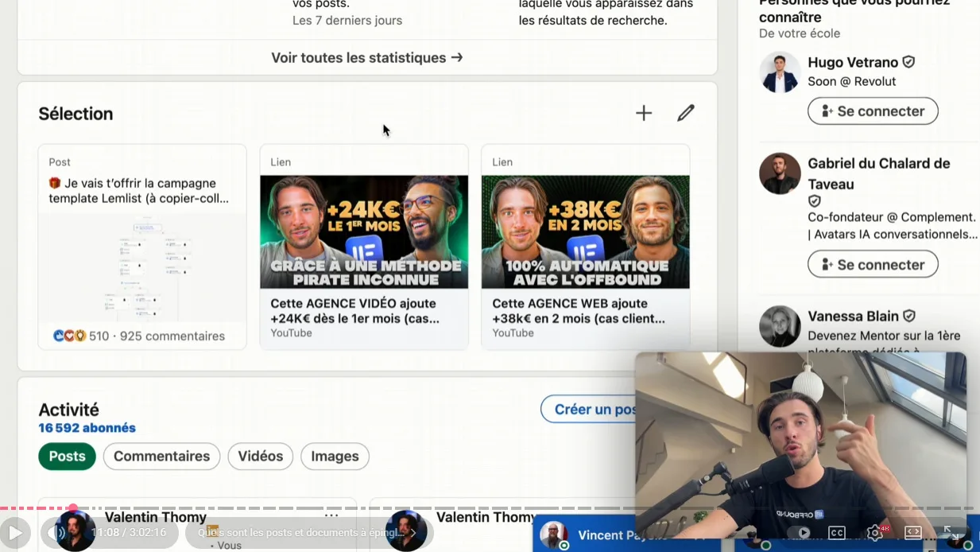Screen dimensions: 980x552
Task: Click second Valentin Thomy post author name
Action: pos(486,518)
